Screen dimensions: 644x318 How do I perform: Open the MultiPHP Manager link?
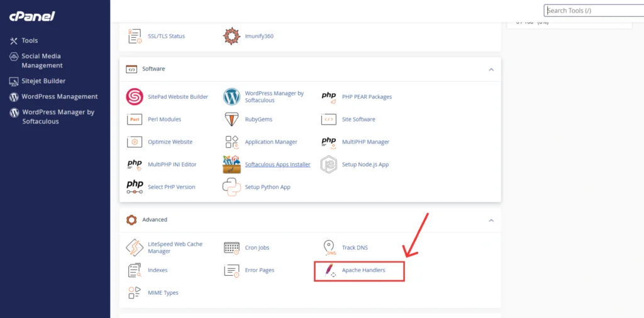[365, 142]
